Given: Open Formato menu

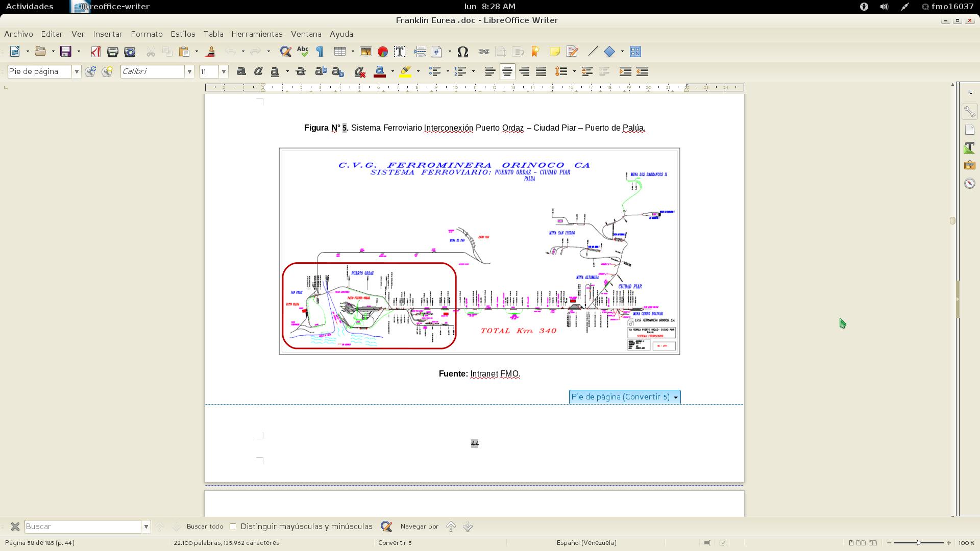Looking at the screenshot, I should [x=146, y=34].
